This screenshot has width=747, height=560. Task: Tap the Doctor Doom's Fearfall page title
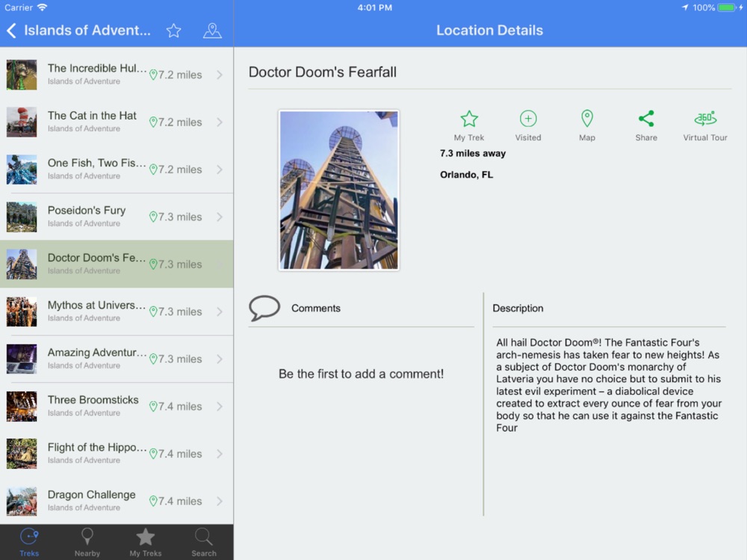[x=323, y=72]
